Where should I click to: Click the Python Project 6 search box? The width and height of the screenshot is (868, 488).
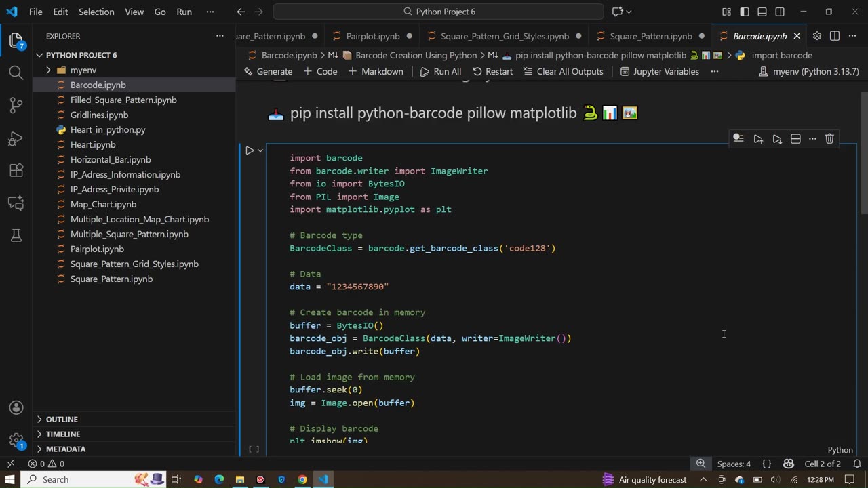(x=438, y=12)
